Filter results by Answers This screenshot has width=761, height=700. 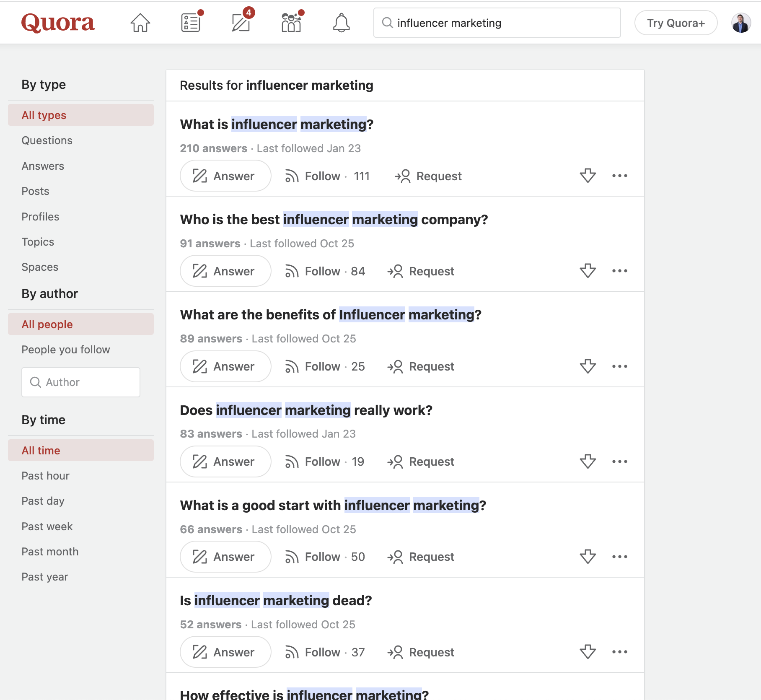[x=43, y=166]
